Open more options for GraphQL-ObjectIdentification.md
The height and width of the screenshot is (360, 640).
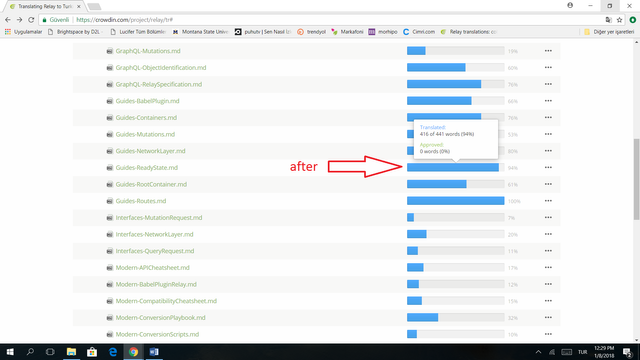548,68
